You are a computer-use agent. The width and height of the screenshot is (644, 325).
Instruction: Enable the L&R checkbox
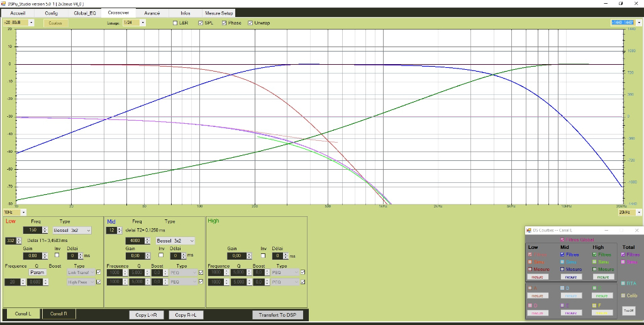pos(175,23)
